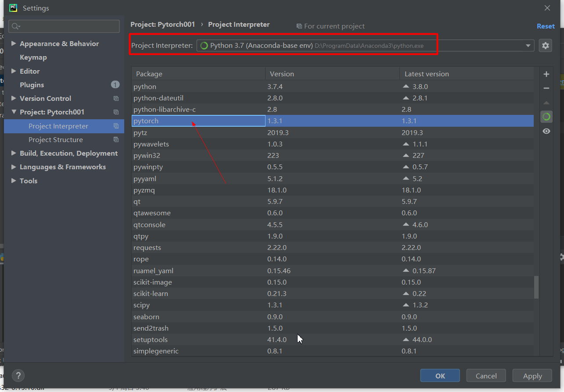This screenshot has width=564, height=392.
Task: Click the search magnifier icon in settings
Action: (16, 26)
